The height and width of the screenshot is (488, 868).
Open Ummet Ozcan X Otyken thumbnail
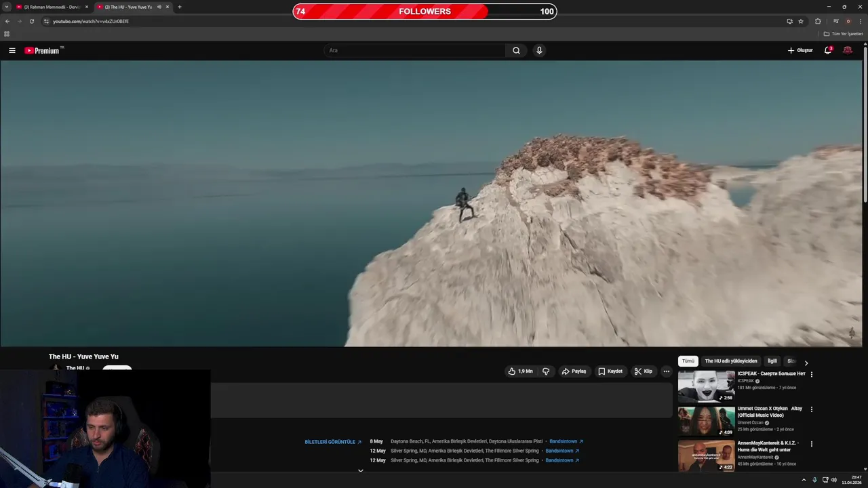(707, 421)
